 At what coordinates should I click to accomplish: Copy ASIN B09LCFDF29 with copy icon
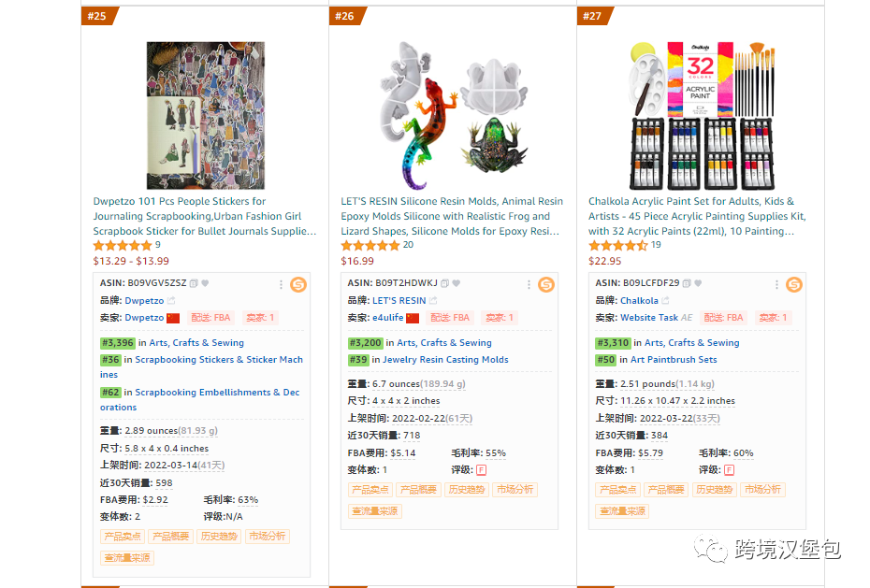pyautogui.click(x=687, y=283)
